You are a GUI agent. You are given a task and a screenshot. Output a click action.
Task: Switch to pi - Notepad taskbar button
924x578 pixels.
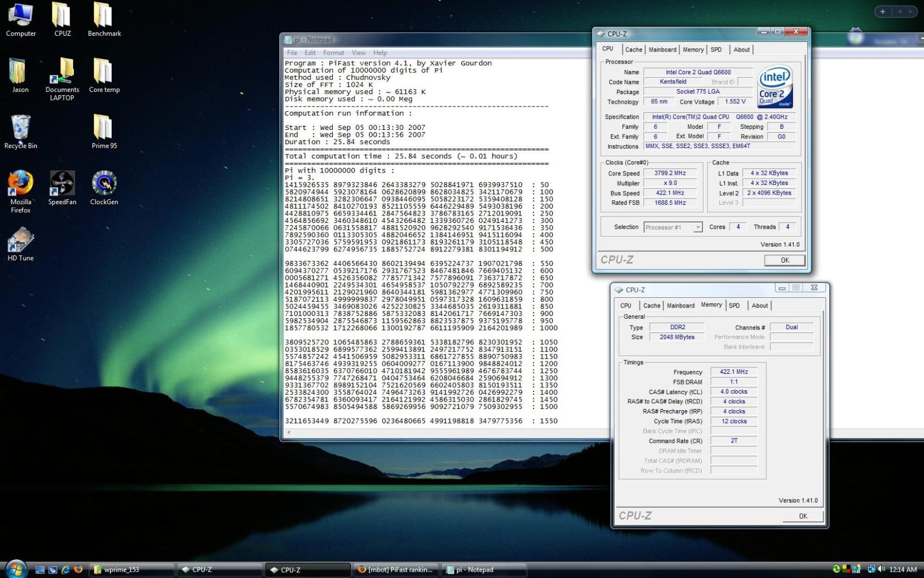click(x=484, y=569)
